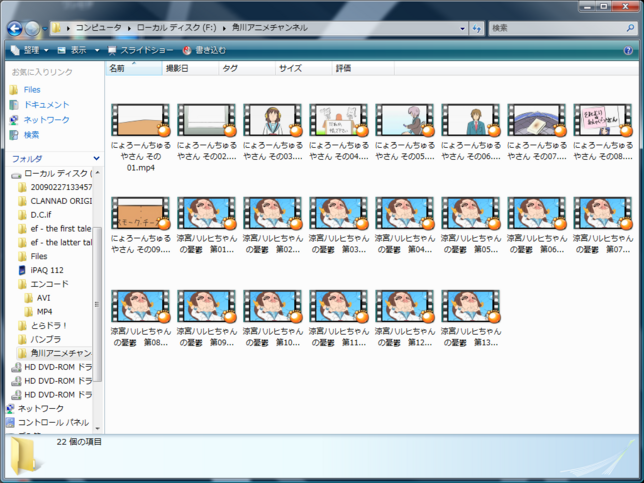Select the first HD DVD-ROM drive
This screenshot has width=644, height=483.
tap(51, 367)
